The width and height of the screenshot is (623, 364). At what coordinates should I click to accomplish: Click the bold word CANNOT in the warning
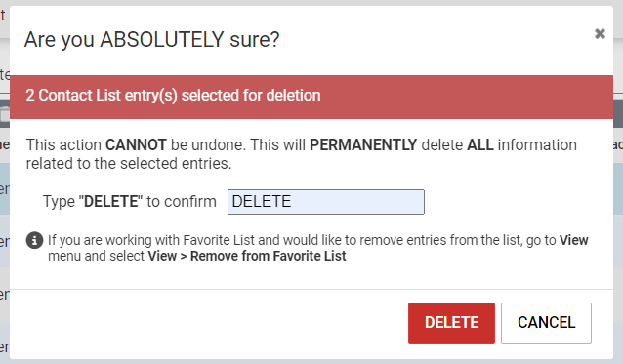click(x=136, y=144)
